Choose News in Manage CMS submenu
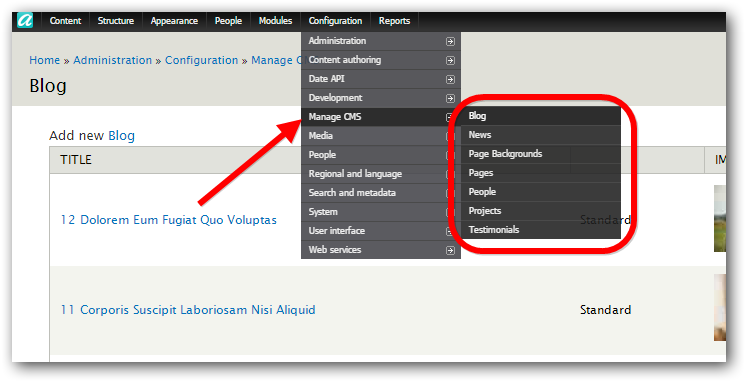This screenshot has width=746, height=382. coord(541,135)
